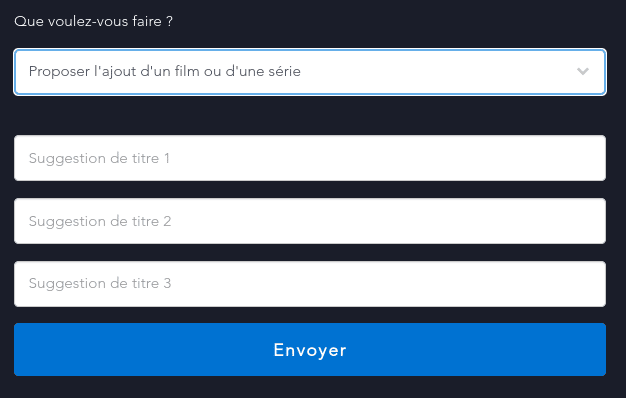Viewport: 626px width, 398px height.
Task: Place cursor in first title suggestion box
Action: (310, 158)
